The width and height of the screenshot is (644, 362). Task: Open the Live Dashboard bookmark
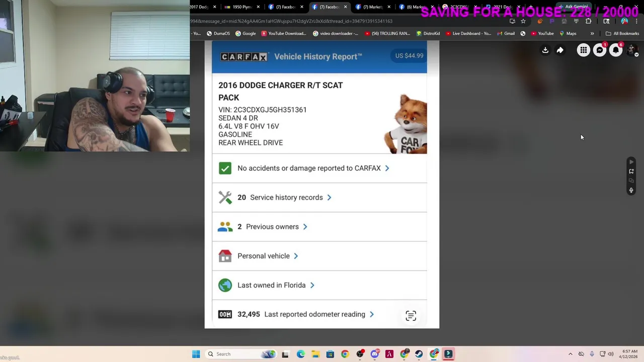click(468, 34)
